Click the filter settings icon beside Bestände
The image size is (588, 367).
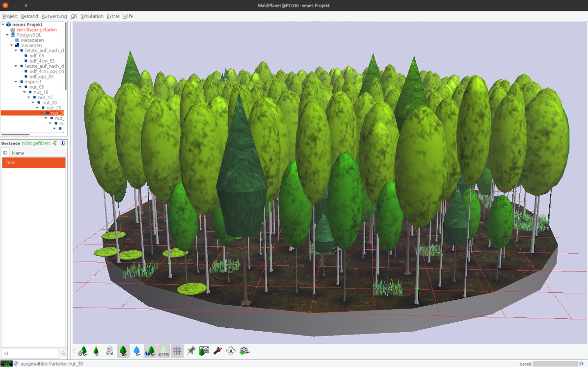coord(55,143)
